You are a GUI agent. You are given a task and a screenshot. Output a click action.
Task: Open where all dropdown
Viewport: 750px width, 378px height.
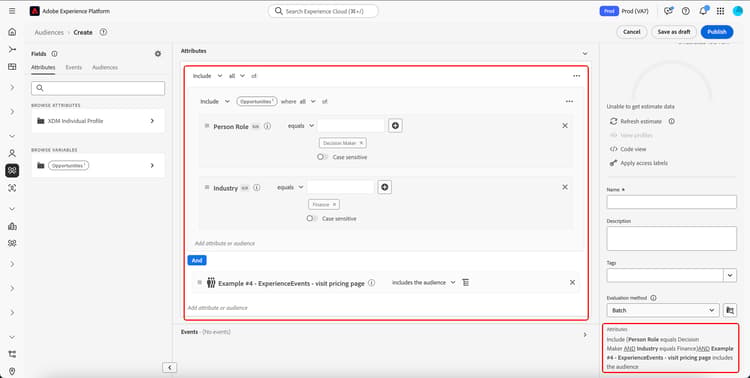coord(308,101)
